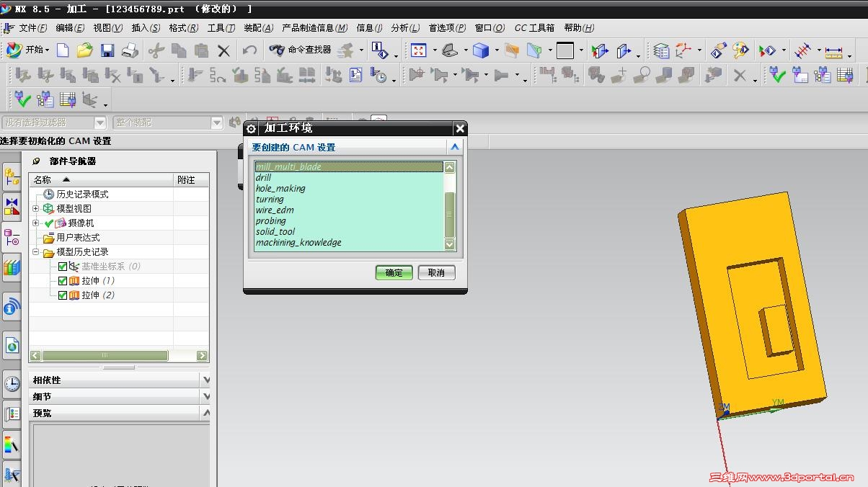Image resolution: width=868 pixels, height=487 pixels.
Task: Expand the 相依性 panel section
Action: click(x=206, y=380)
